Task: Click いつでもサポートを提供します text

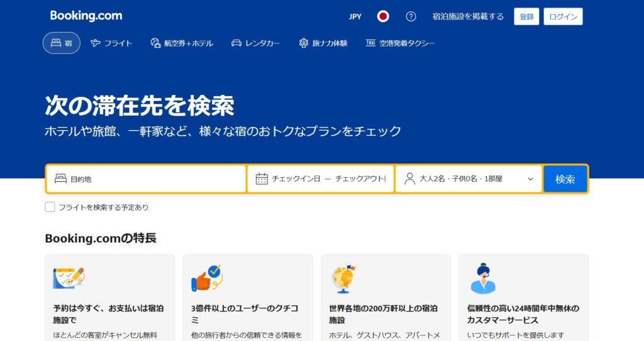Action: click(x=516, y=335)
